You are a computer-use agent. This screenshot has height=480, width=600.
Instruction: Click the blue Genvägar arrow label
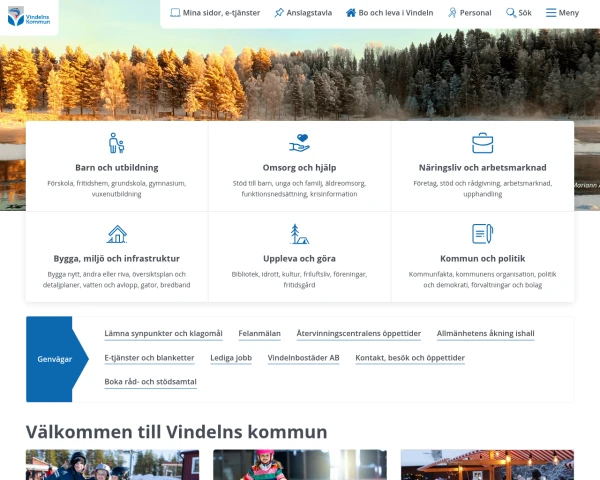[55, 359]
